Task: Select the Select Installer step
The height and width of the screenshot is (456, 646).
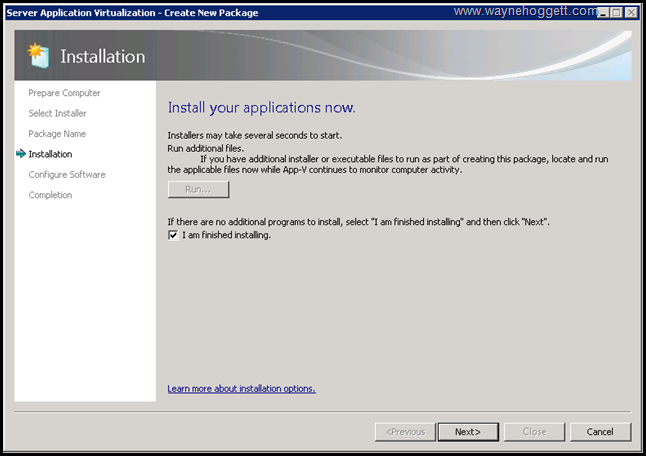Action: pos(57,113)
